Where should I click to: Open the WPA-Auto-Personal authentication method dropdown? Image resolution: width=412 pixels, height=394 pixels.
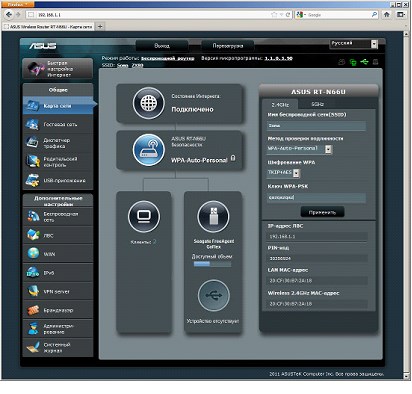(300, 149)
